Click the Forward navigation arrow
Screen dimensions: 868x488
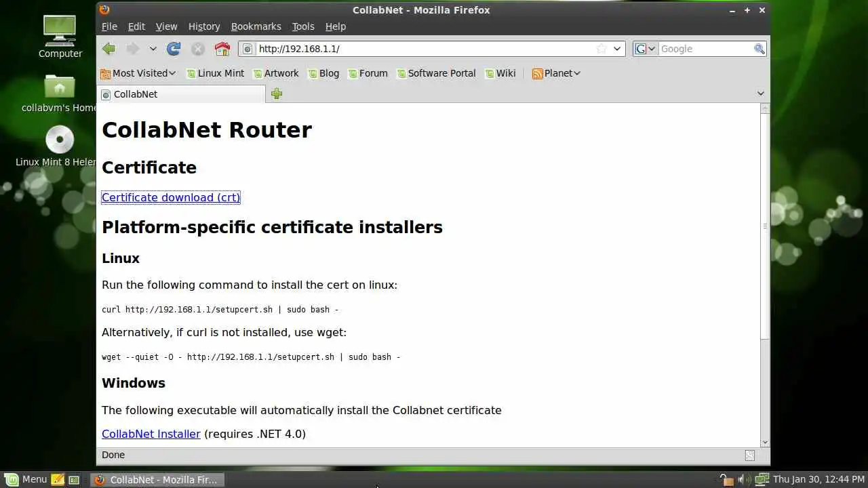(133, 49)
